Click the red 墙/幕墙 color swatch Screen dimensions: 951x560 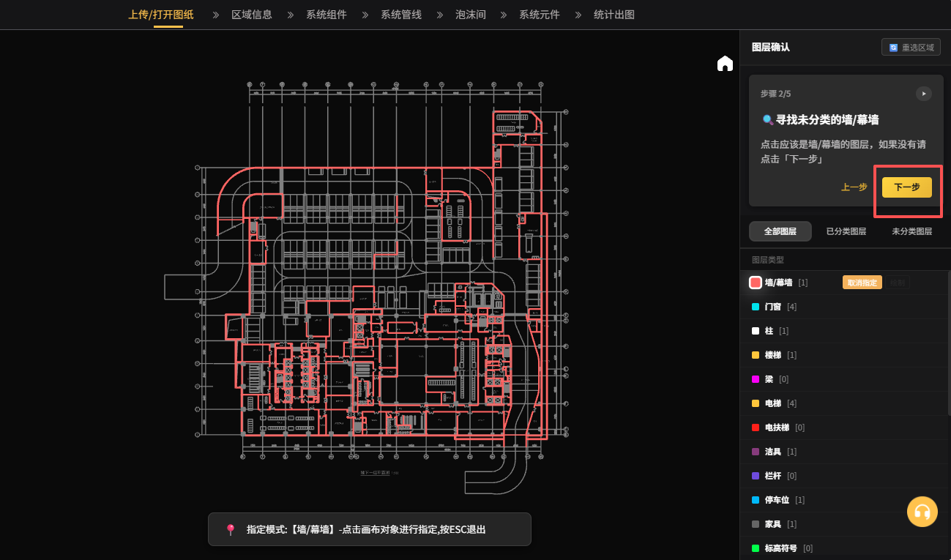pyautogui.click(x=756, y=283)
